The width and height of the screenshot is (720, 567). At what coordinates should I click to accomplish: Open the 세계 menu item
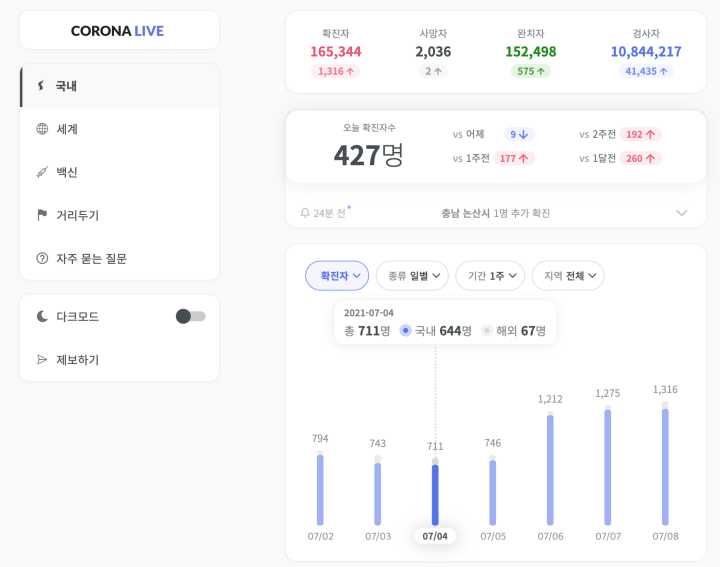[x=119, y=129]
